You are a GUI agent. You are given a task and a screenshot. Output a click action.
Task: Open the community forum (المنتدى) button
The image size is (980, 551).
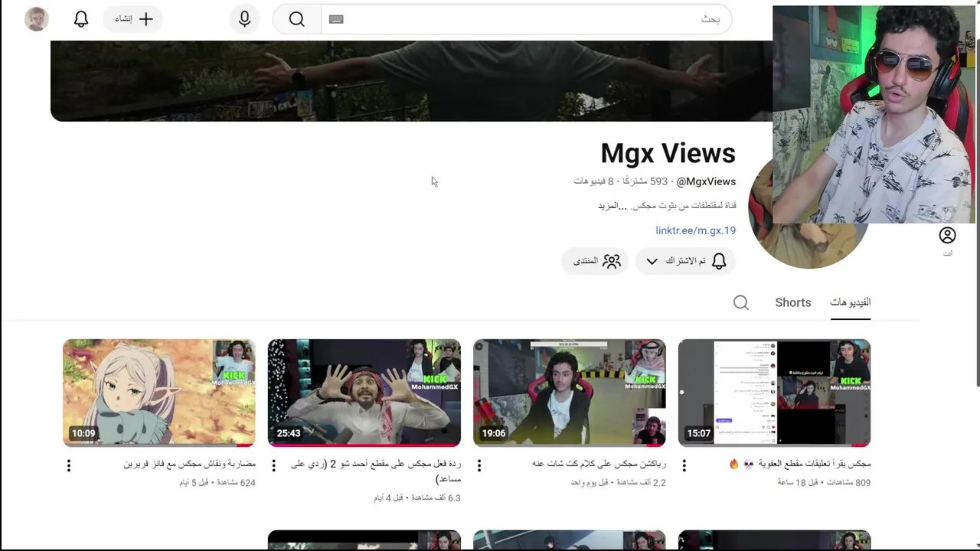coord(596,261)
